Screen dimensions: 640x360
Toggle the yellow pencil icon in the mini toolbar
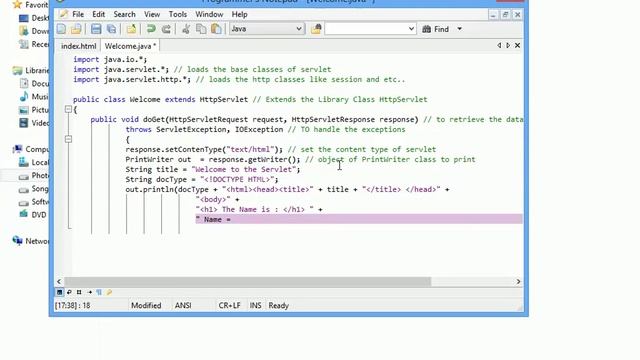tap(109, 292)
